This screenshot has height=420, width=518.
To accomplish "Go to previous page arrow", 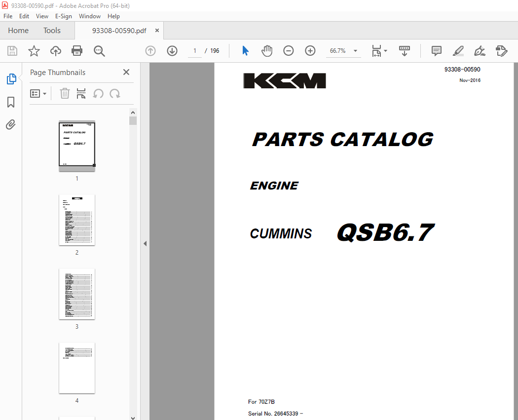I will [150, 51].
